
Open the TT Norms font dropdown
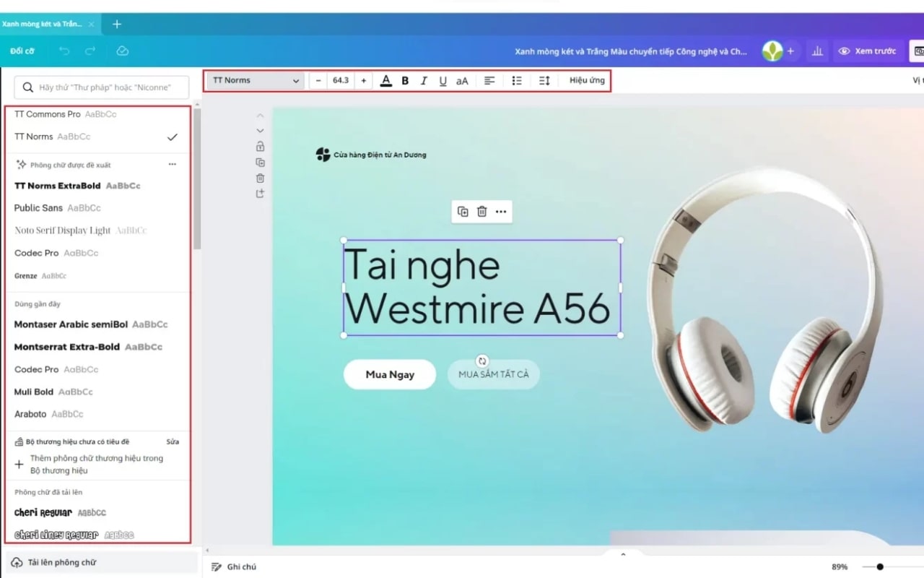pyautogui.click(x=254, y=80)
